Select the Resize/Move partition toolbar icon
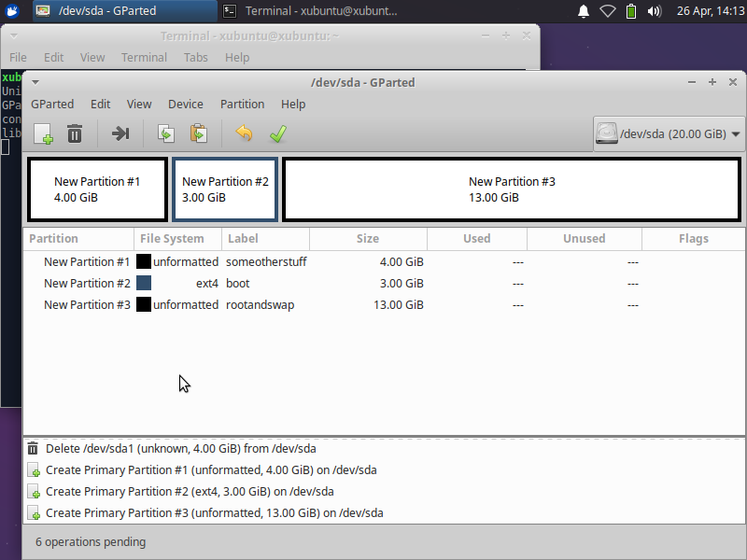Image resolution: width=747 pixels, height=560 pixels. pos(120,133)
